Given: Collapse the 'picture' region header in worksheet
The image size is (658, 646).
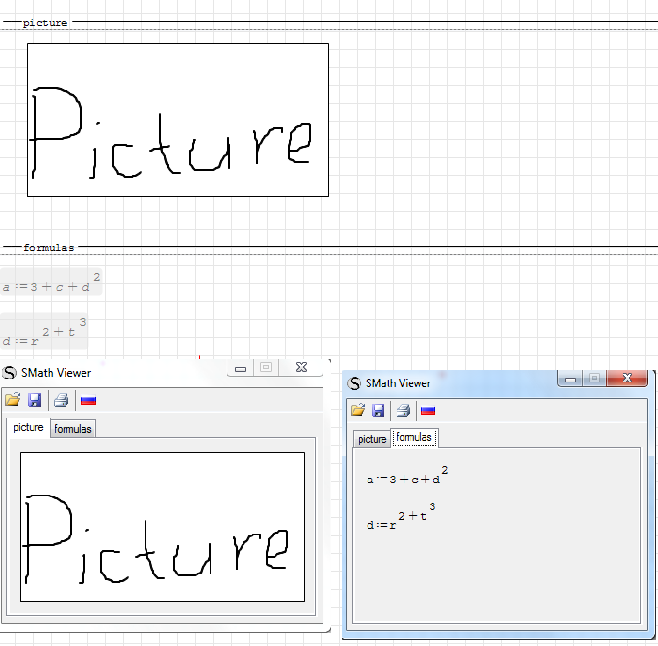Looking at the screenshot, I should tap(45, 23).
